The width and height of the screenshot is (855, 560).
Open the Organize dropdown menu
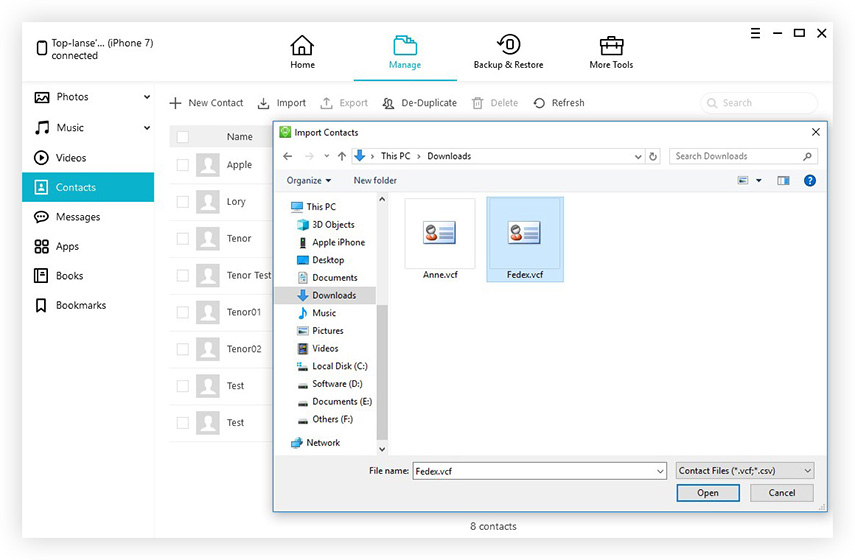[x=309, y=180]
